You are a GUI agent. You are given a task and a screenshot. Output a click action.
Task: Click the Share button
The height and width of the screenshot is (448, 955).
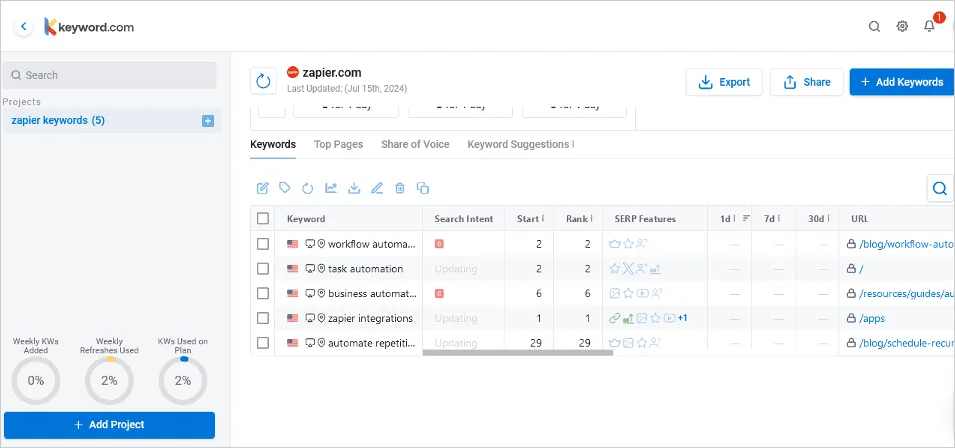coord(807,82)
